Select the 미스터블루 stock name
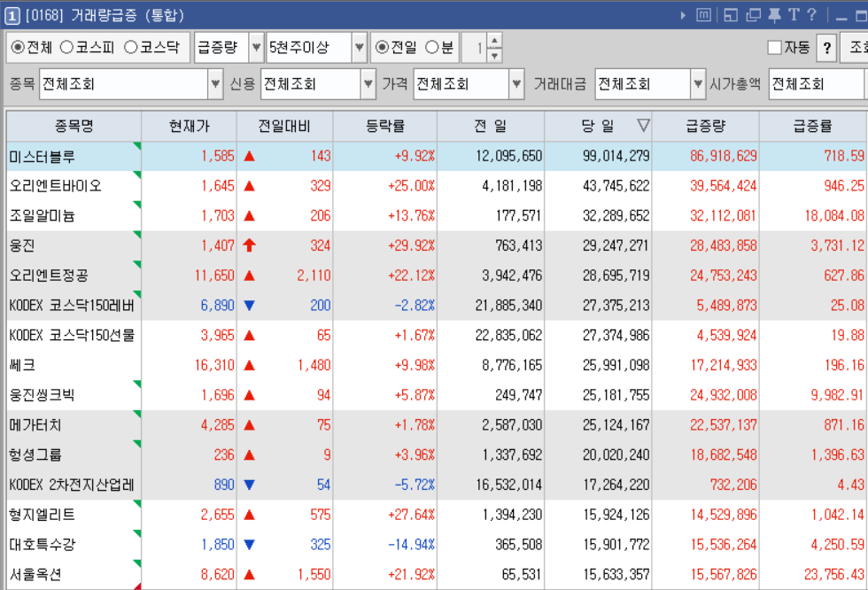Viewport: 868px width, 590px height. tap(43, 157)
